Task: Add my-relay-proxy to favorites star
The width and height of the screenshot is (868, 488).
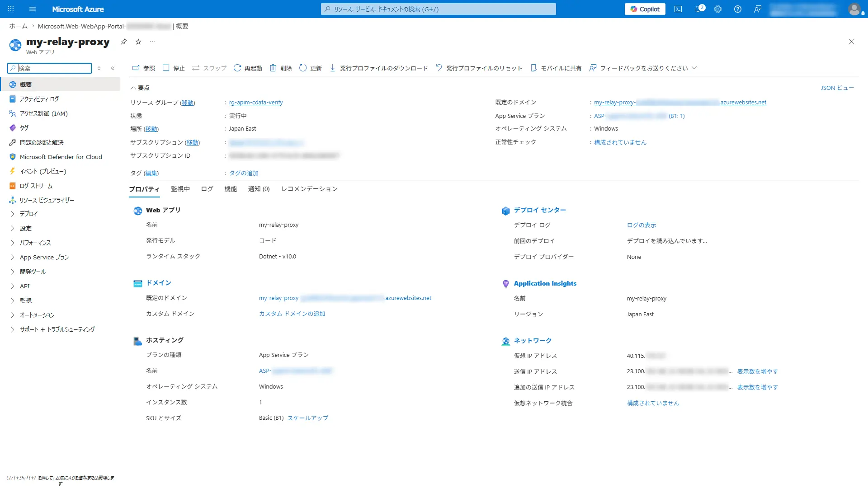Action: (x=138, y=42)
